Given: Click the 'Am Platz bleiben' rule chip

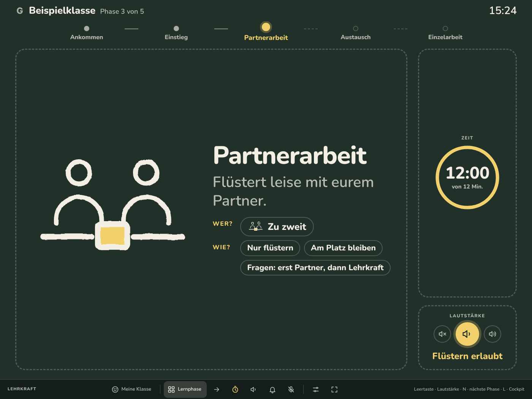Looking at the screenshot, I should pyautogui.click(x=343, y=248).
